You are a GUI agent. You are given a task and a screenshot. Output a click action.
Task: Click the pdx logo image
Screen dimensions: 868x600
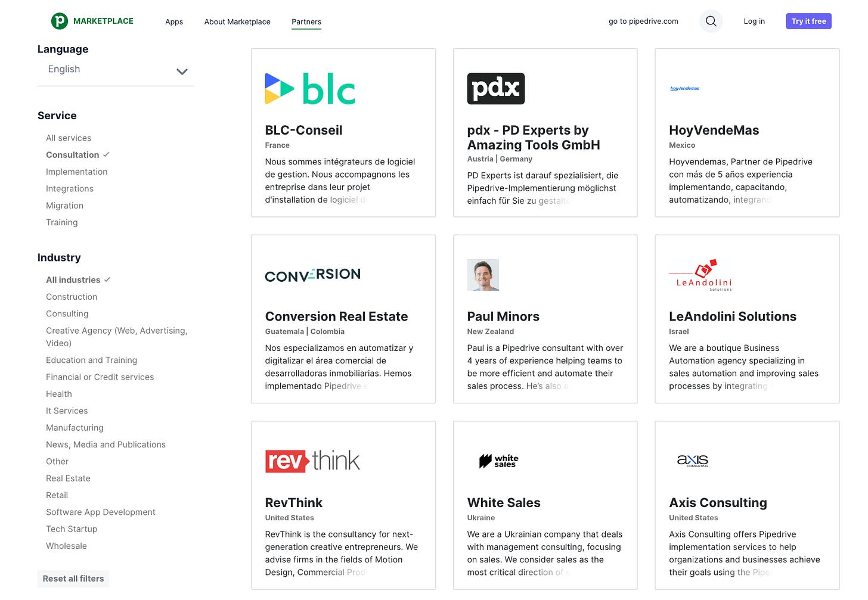[x=496, y=88]
